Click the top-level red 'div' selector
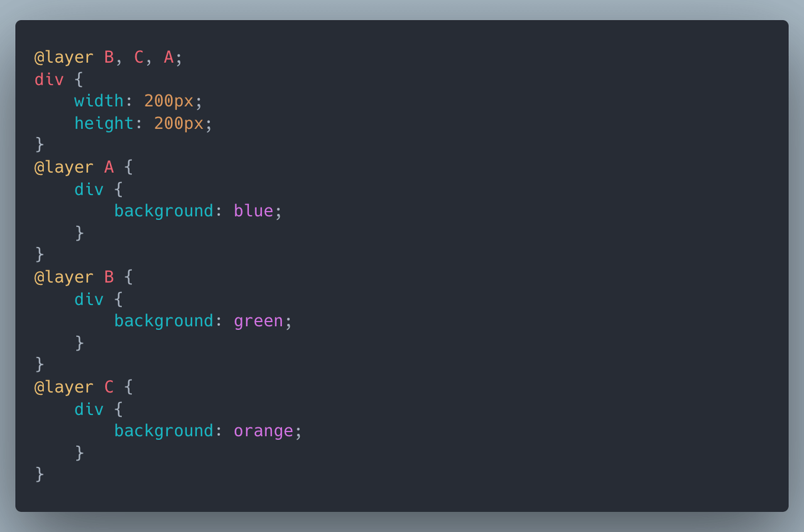 [x=49, y=79]
